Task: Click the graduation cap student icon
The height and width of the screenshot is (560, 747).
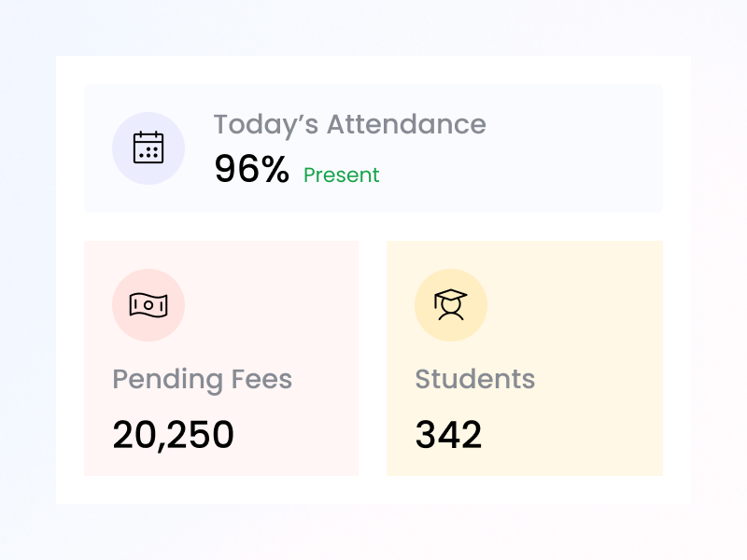Action: pos(451,304)
